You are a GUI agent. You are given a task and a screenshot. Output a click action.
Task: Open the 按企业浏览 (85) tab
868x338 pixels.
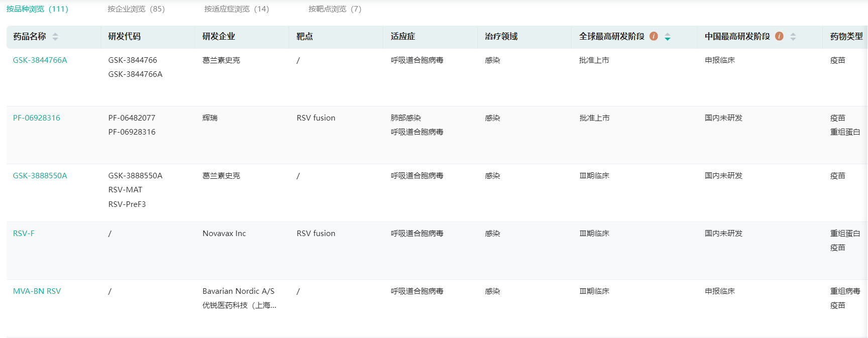tap(136, 9)
